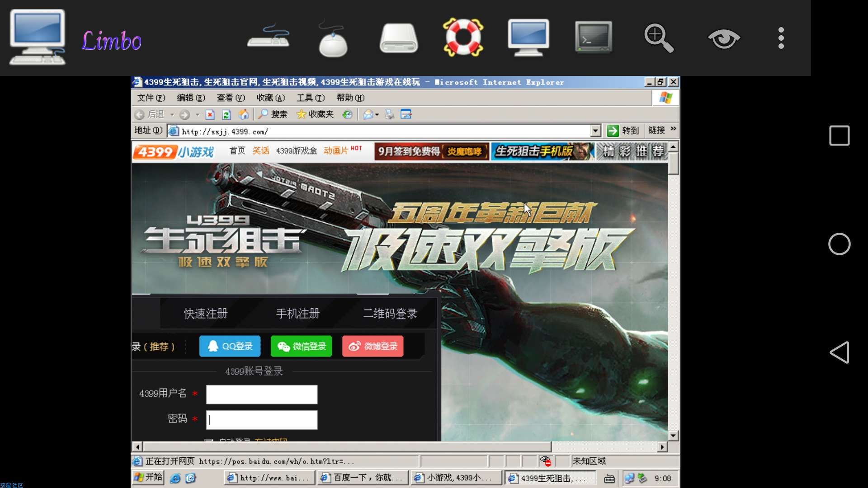The width and height of the screenshot is (868, 488).
Task: Click the 微信登录 button
Action: [301, 346]
